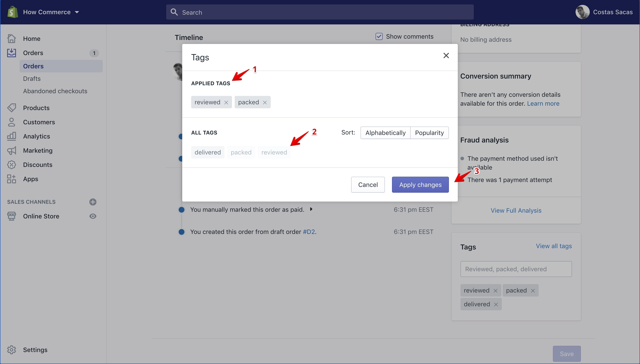Click the Online Store storefront icon
Image resolution: width=640 pixels, height=364 pixels.
click(12, 216)
